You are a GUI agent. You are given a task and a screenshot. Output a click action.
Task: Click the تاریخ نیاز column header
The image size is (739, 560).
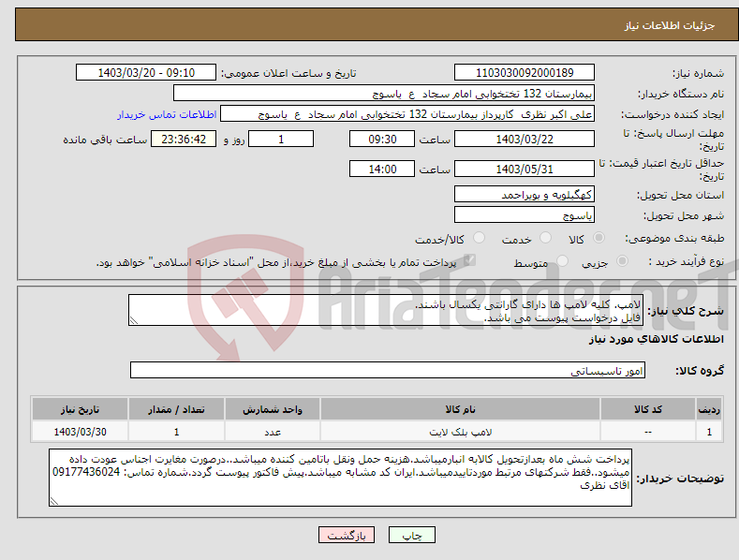tap(81, 409)
